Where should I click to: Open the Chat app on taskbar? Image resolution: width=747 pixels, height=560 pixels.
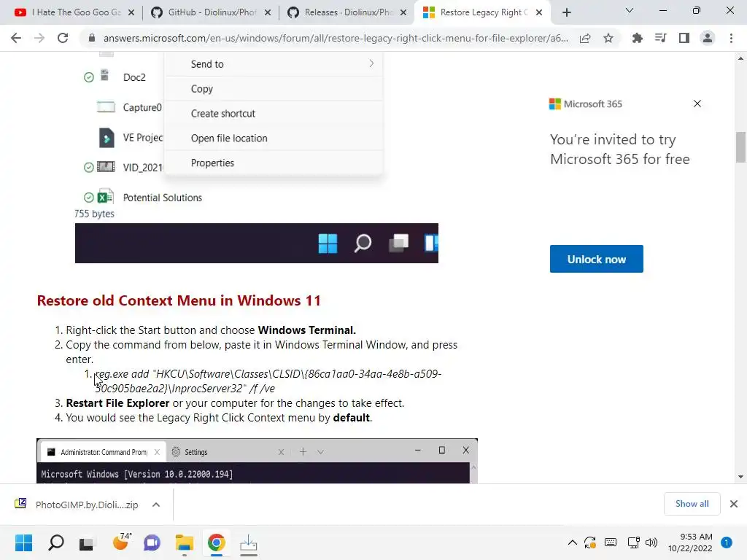pos(152,542)
